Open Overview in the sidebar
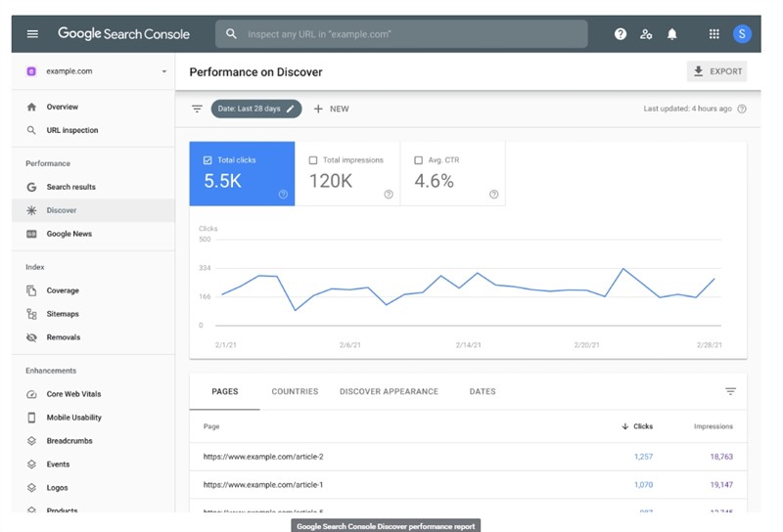The height and width of the screenshot is (532, 783). click(x=93, y=107)
